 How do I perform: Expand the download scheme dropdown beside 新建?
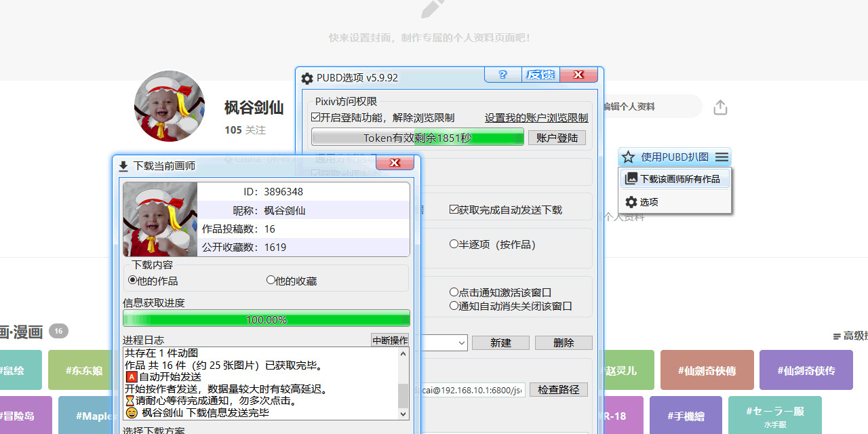pos(461,343)
